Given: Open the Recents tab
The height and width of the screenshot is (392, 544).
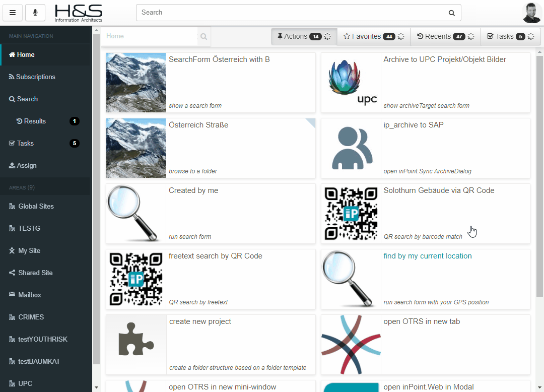Looking at the screenshot, I should 445,36.
